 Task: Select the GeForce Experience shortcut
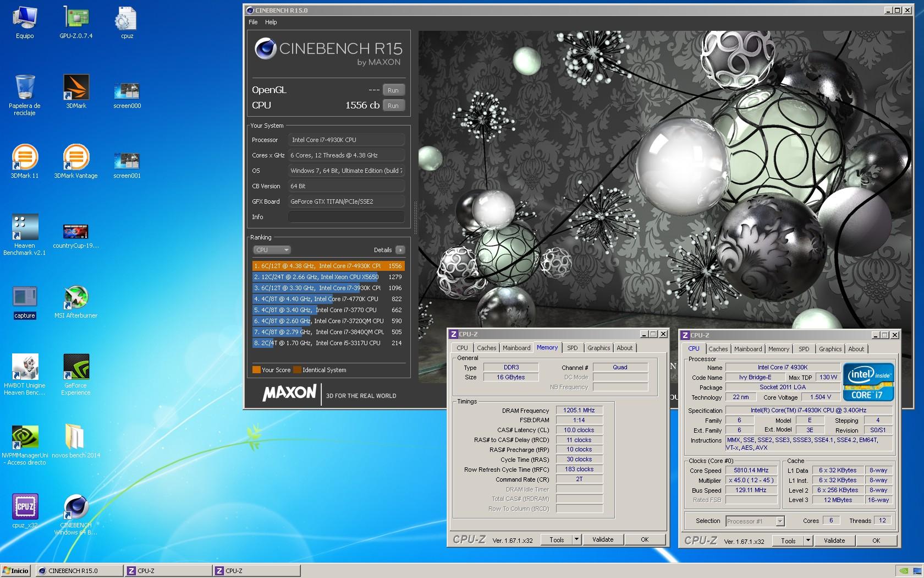pyautogui.click(x=76, y=375)
